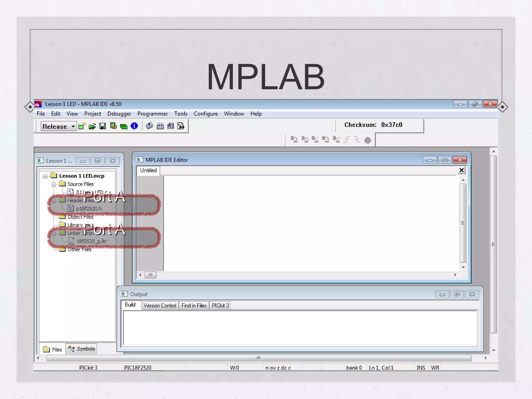
Task: Open the Help menu
Action: tap(256, 114)
